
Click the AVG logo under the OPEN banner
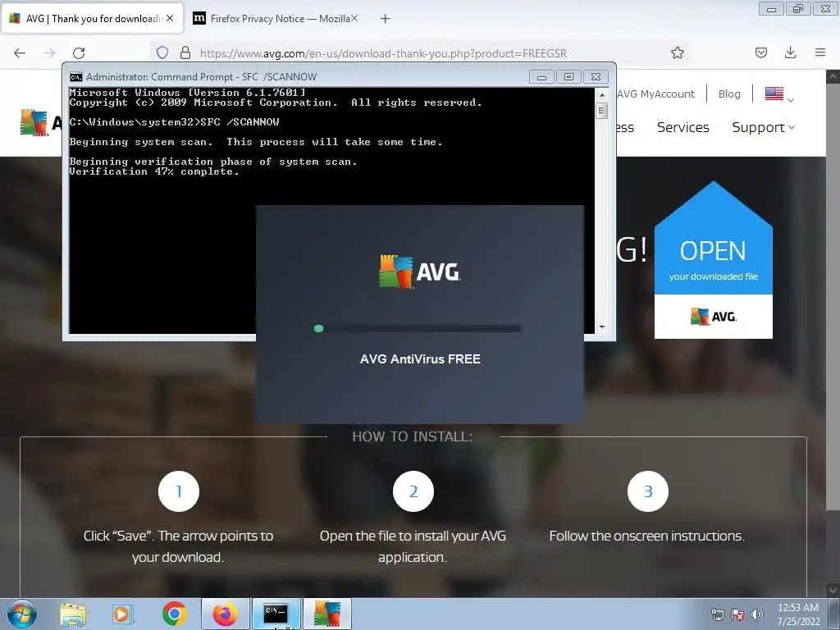point(713,317)
